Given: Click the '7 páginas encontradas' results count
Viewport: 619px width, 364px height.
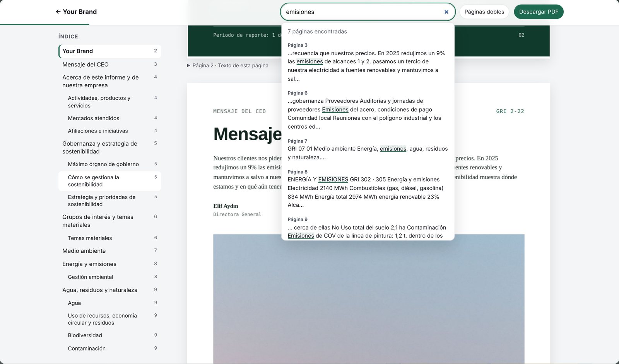Looking at the screenshot, I should pyautogui.click(x=317, y=32).
